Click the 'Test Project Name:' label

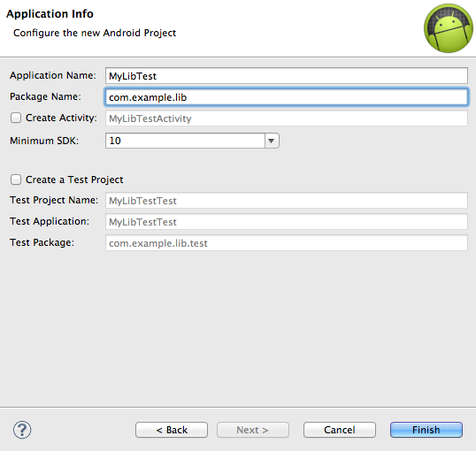click(x=54, y=200)
